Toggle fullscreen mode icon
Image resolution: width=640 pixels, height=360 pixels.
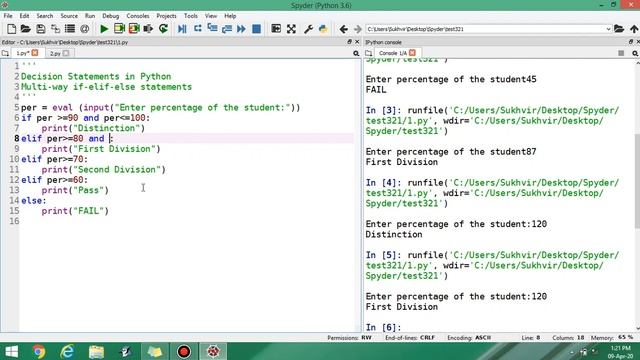pos(291,29)
